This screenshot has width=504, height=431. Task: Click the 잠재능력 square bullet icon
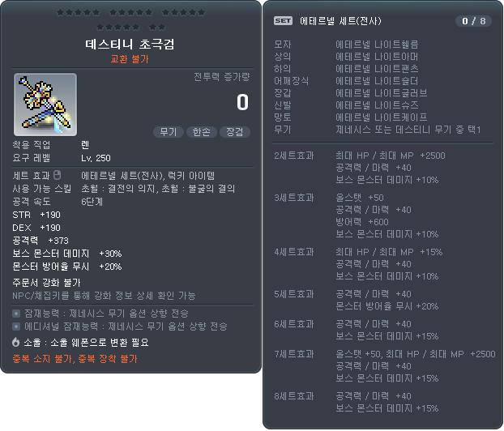tap(16, 314)
